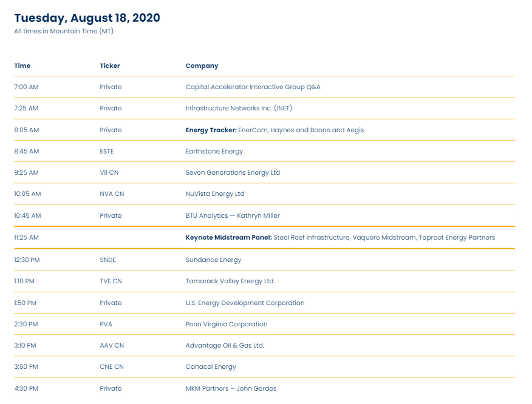
Task: Click the Ticker column header
Action: 110,66
